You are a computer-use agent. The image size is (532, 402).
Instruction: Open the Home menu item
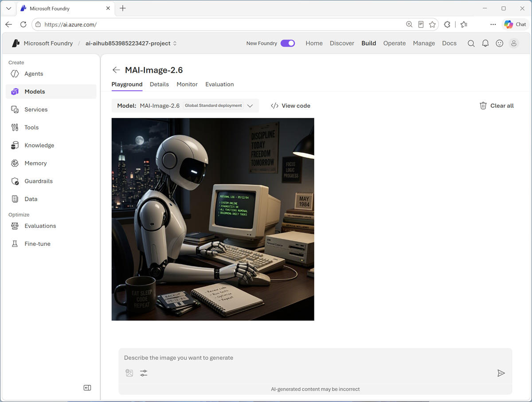[x=314, y=43]
